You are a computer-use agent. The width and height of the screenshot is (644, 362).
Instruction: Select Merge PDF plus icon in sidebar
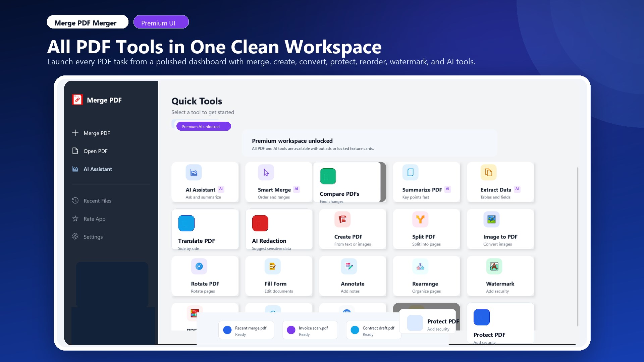[75, 133]
